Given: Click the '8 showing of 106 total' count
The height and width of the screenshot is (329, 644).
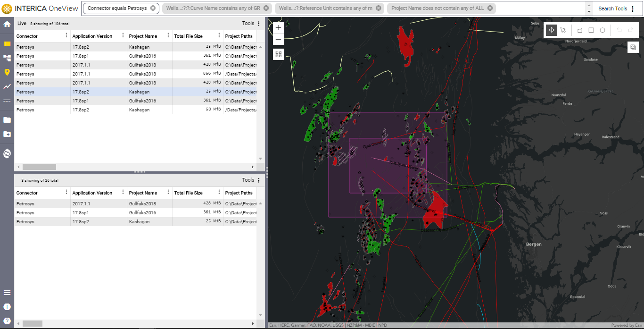Looking at the screenshot, I should [50, 24].
